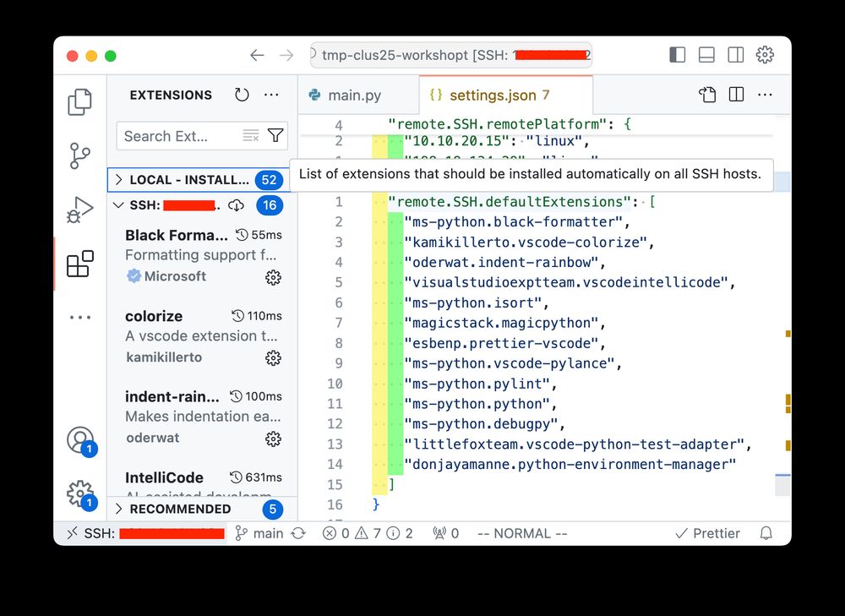The height and width of the screenshot is (616, 845).
Task: Open the command center search box
Action: (451, 55)
